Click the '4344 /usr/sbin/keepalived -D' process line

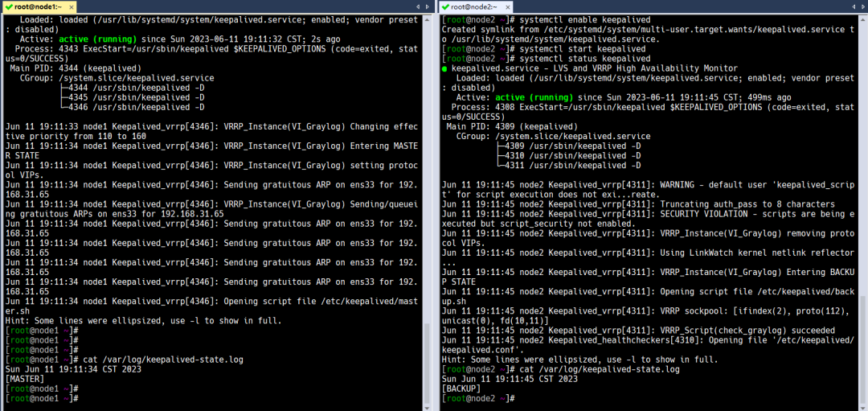[131, 88]
